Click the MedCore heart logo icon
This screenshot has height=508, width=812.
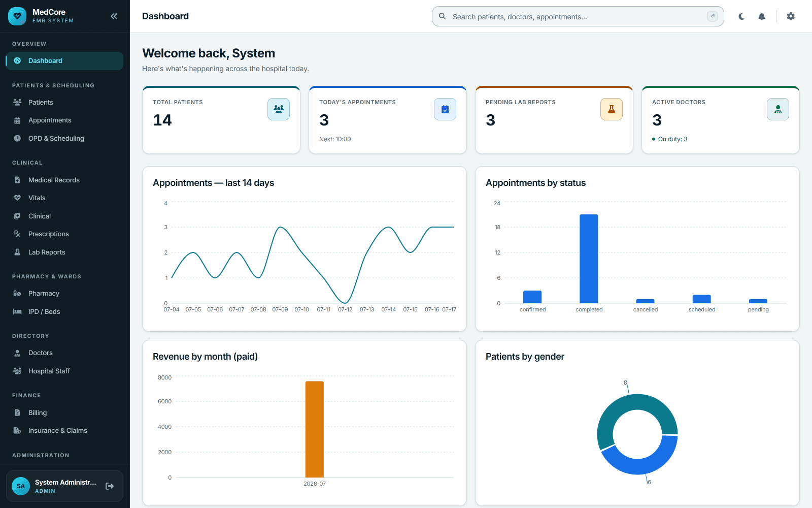(17, 16)
